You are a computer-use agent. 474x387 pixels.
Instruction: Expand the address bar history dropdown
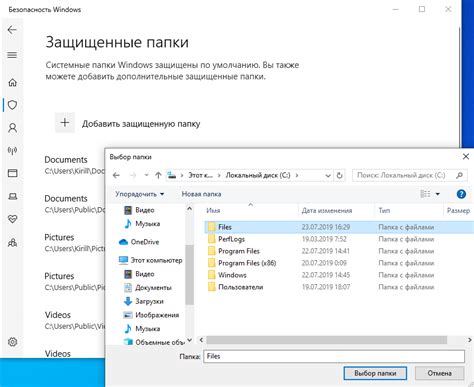(328, 175)
